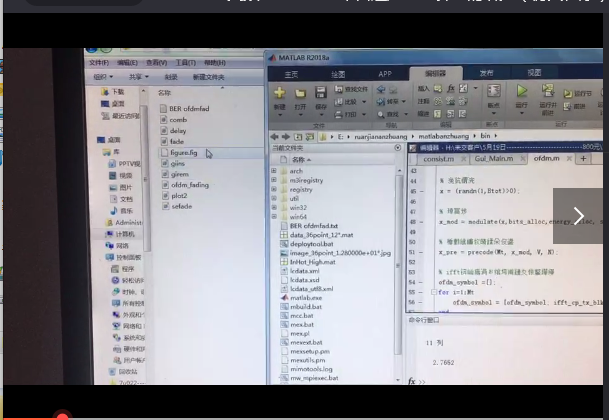Open the Breakpoints dropdown arrow
The height and width of the screenshot is (420, 609).
pyautogui.click(x=494, y=113)
